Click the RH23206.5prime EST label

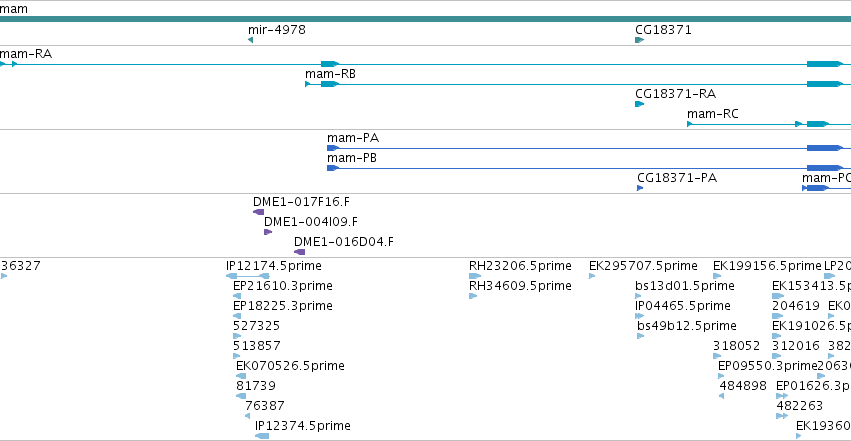[x=520, y=266]
